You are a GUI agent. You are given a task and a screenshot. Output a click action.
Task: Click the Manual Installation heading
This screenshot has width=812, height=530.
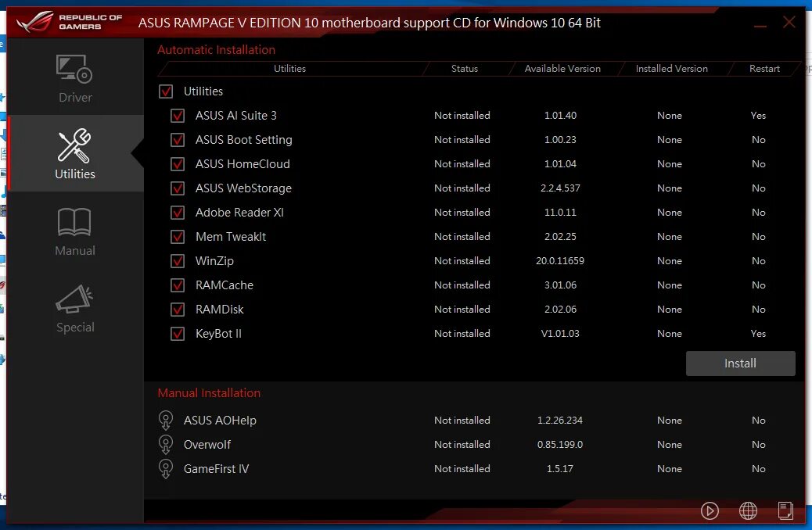pos(209,393)
